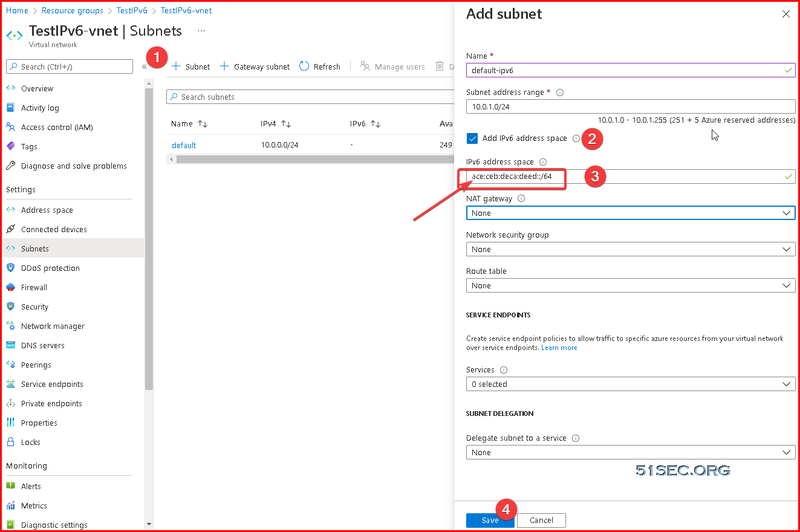Click the 10.0.0.0/24 IPv4 cell
This screenshot has width=800, height=532.
(279, 145)
